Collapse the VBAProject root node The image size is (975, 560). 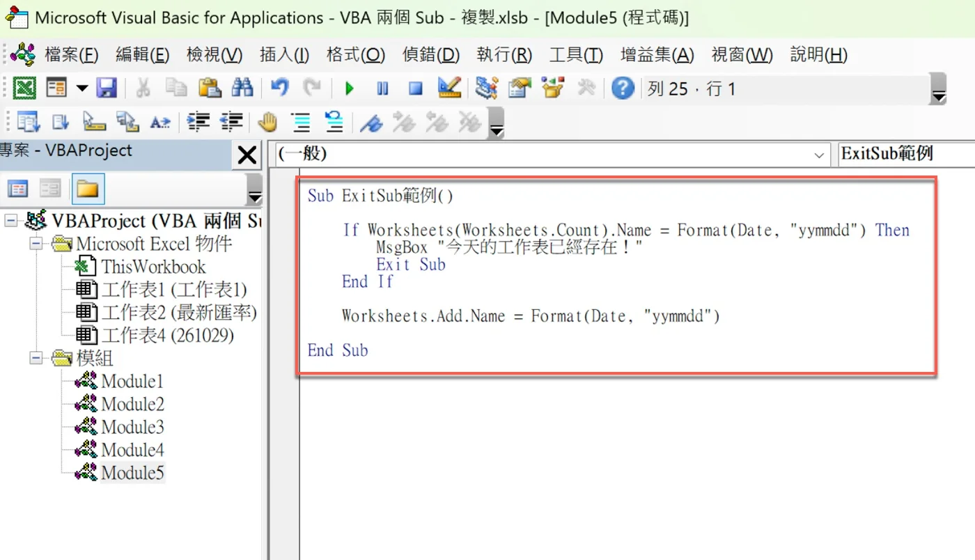point(11,221)
